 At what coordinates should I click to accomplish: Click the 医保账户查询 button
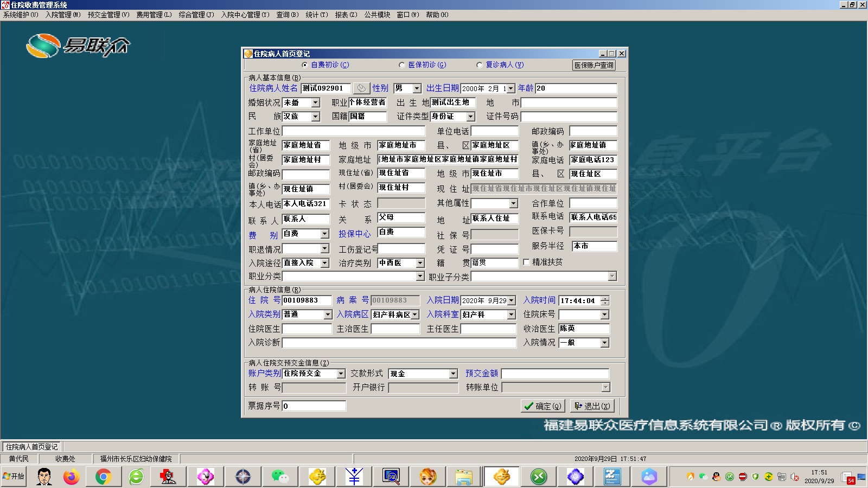[x=594, y=65]
